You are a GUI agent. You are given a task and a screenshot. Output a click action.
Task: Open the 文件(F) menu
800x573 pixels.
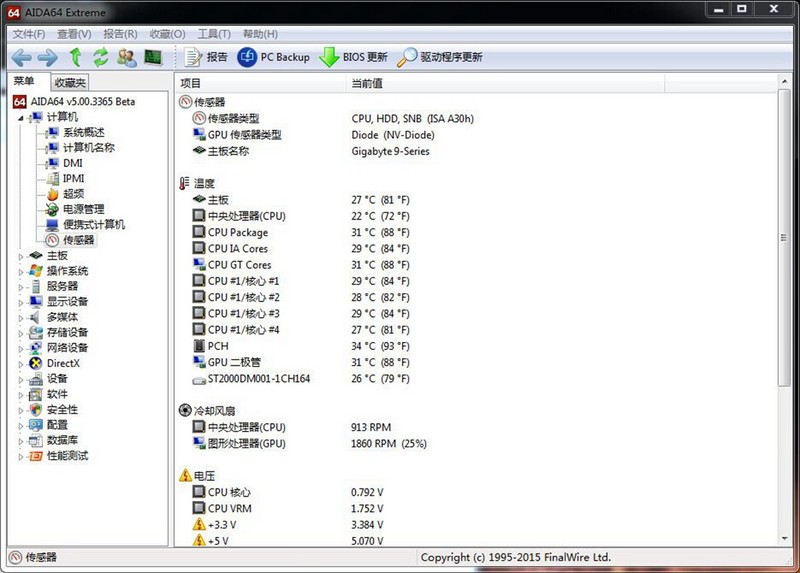(29, 34)
